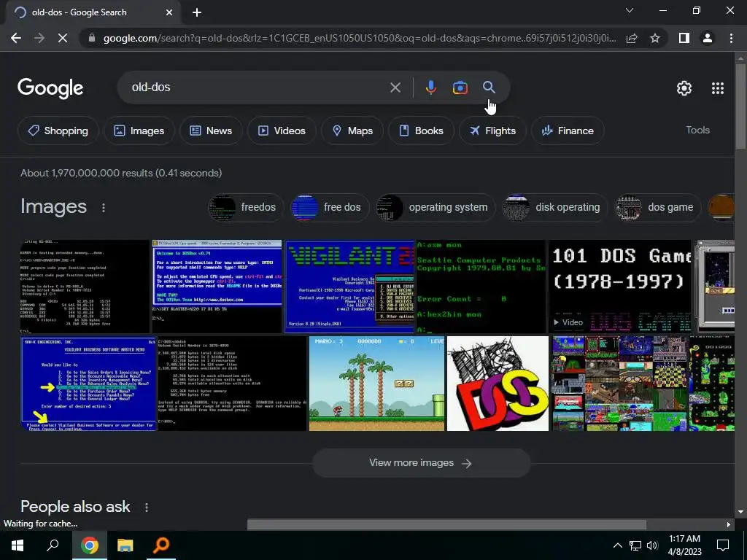Bookmark this tab with the star
The width and height of the screenshot is (747, 560).
(x=655, y=38)
